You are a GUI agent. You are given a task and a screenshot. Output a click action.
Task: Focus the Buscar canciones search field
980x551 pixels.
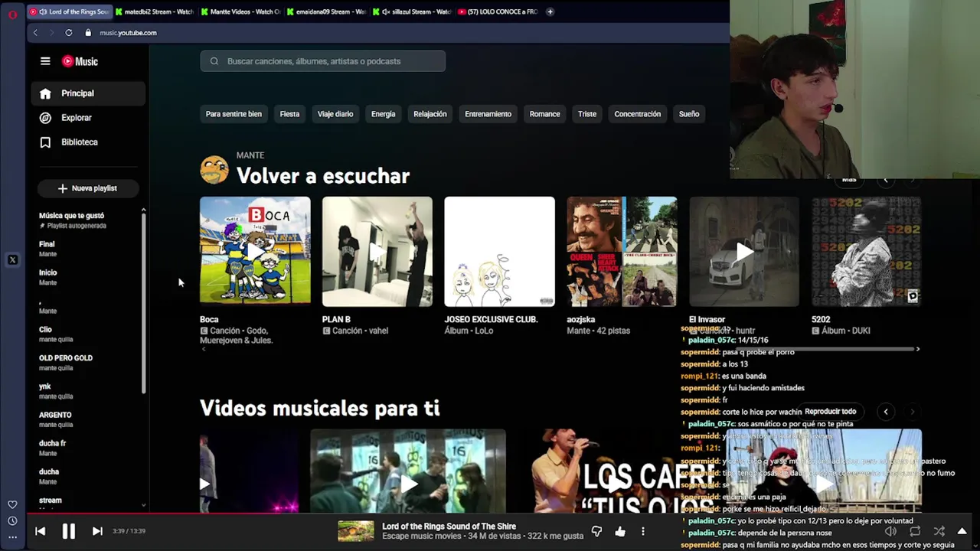point(322,61)
